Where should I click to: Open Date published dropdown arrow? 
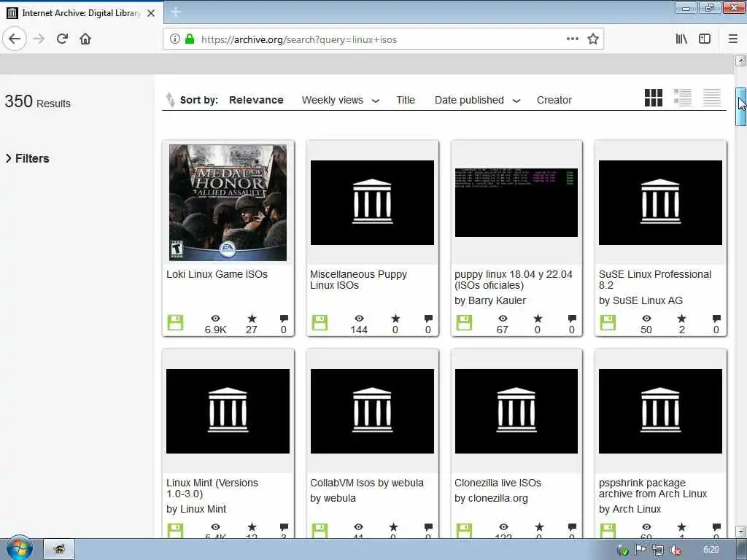pyautogui.click(x=516, y=101)
